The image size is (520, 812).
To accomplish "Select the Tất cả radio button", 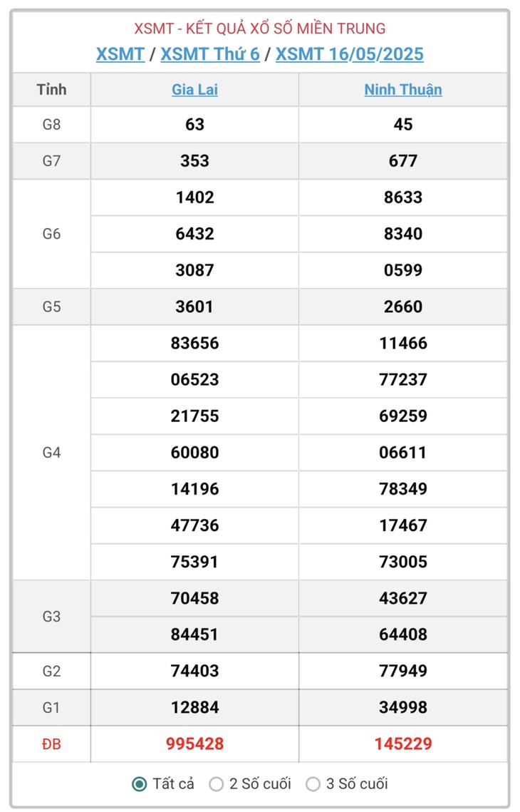I will 139,784.
